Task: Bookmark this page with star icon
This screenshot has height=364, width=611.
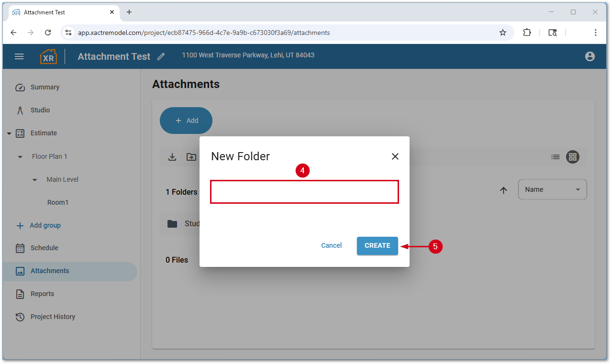Action: click(502, 33)
